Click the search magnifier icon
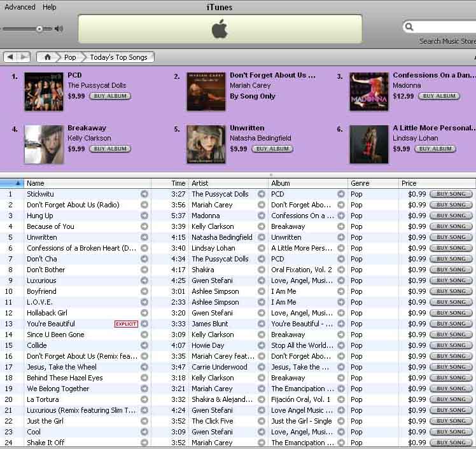476x449 pixels. (409, 27)
